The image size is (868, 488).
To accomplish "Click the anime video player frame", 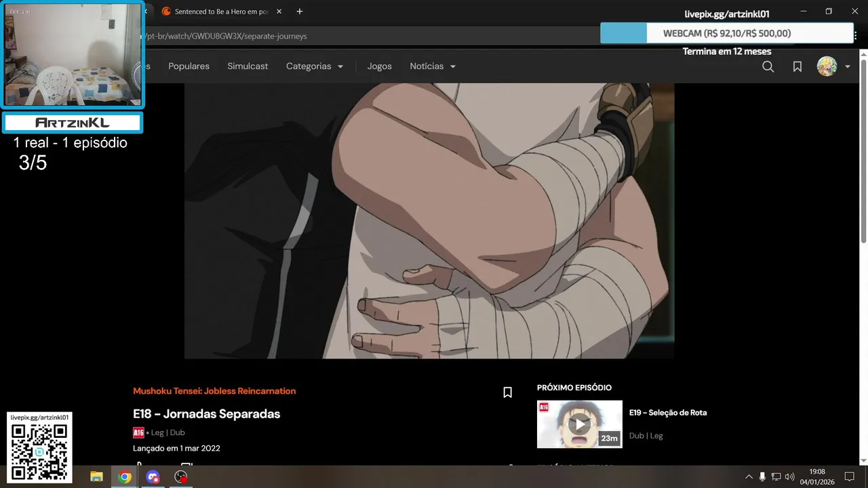I will [x=429, y=221].
